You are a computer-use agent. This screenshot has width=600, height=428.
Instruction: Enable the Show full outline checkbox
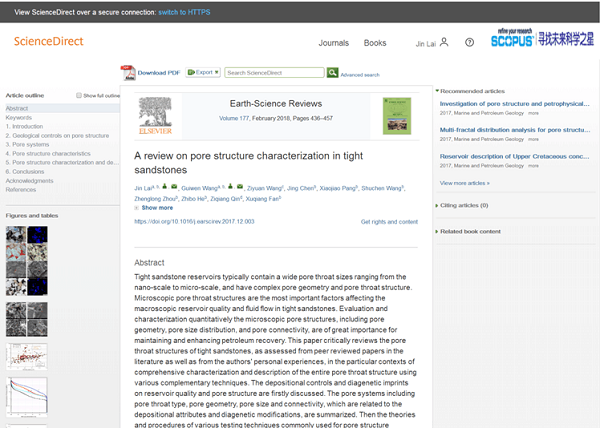[79, 96]
